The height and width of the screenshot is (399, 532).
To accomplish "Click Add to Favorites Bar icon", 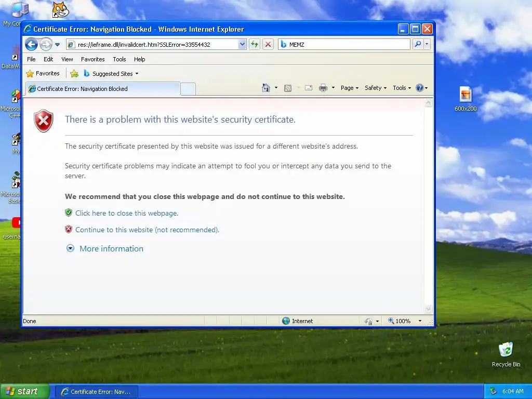I will (x=74, y=74).
